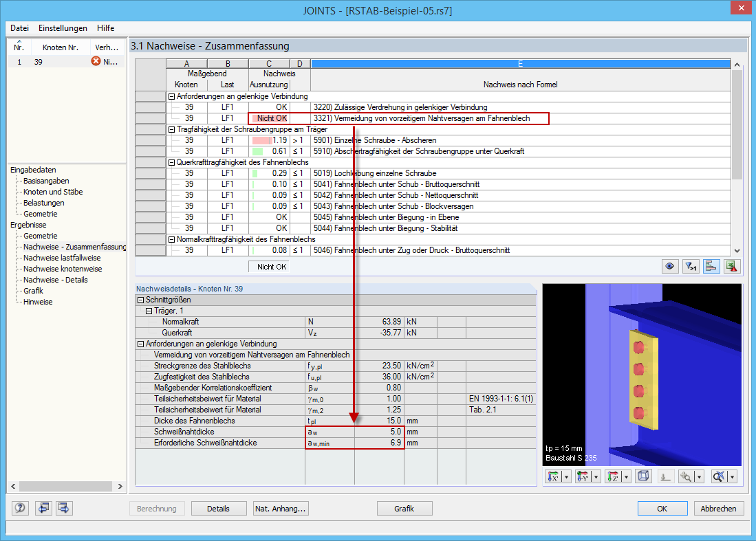Collapse 'Normalkrafttragfähigkeit des Fahnenblechs' group
756x541 pixels.
click(171, 239)
